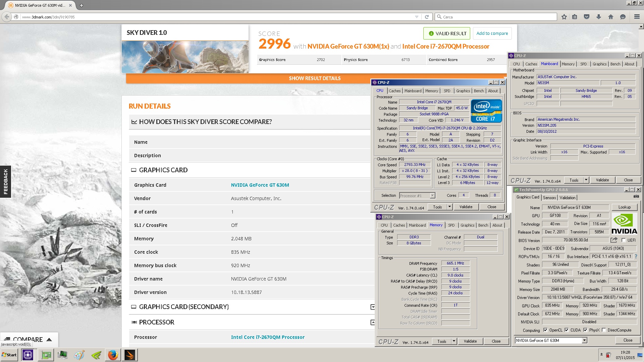Viewport: 644px width, 362px height.
Task: Switch to Firefox in the taskbar
Action: [x=113, y=355]
